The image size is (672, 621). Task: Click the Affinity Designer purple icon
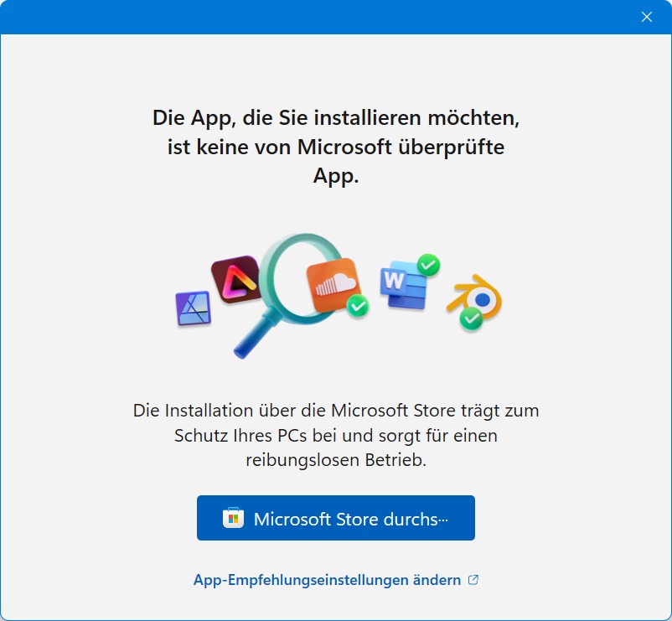pos(194,308)
